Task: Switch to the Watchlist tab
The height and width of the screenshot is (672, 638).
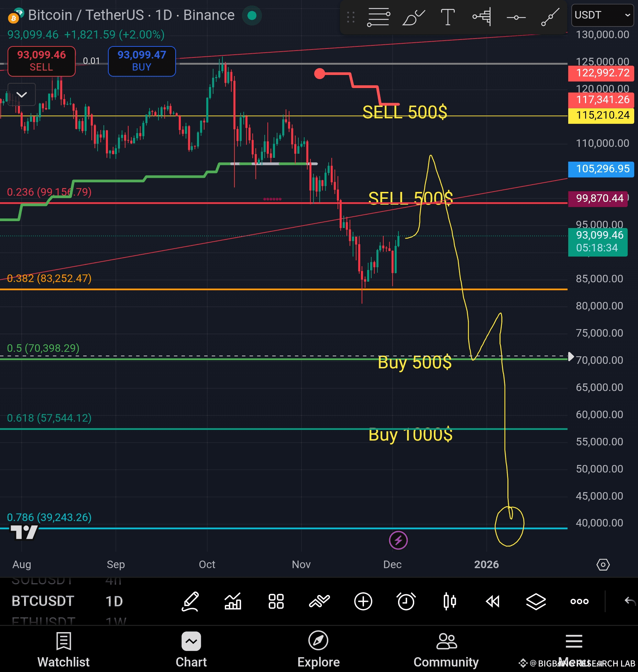Action: coord(64,649)
